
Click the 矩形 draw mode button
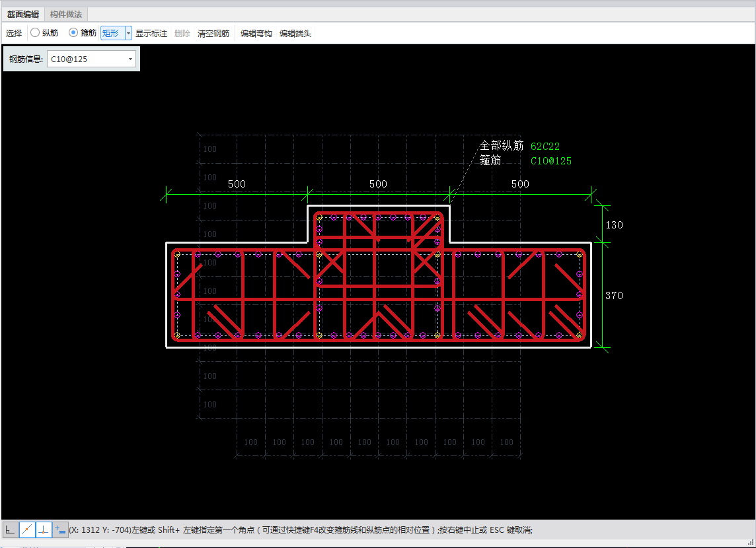click(x=113, y=33)
